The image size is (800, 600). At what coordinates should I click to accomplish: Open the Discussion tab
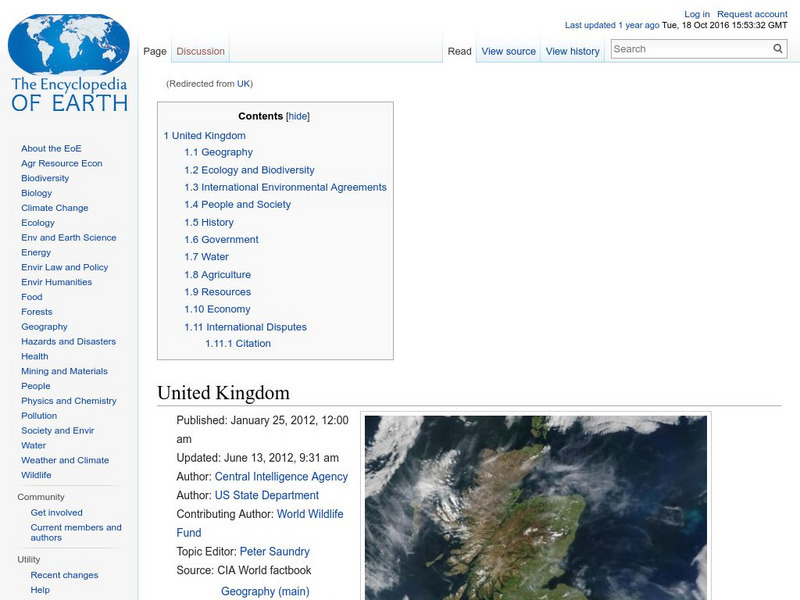(x=200, y=52)
